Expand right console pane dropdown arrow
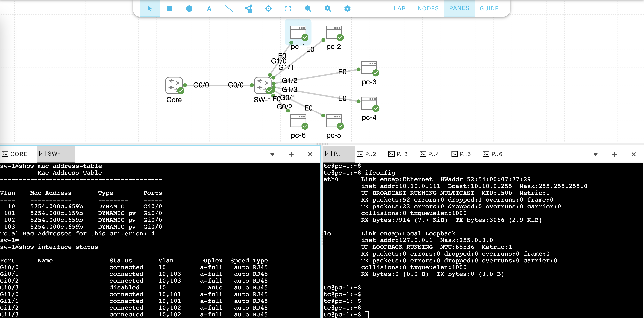The width and height of the screenshot is (644, 318). click(596, 154)
